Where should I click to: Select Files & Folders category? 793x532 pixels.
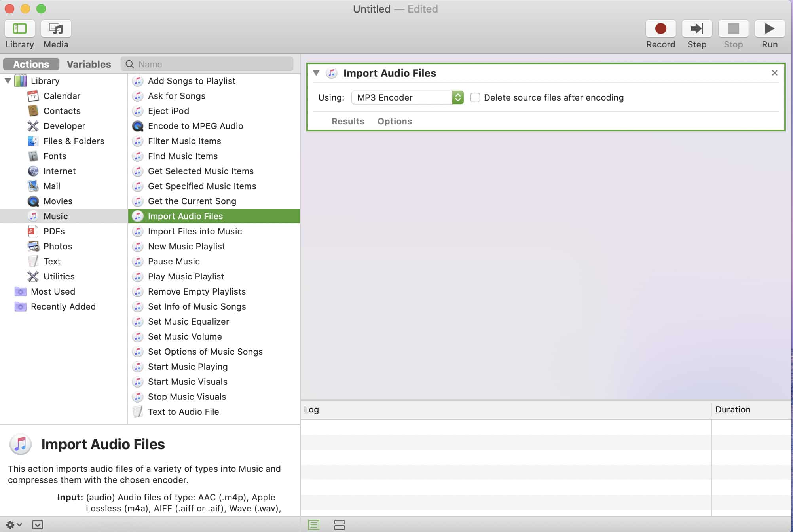point(74,141)
